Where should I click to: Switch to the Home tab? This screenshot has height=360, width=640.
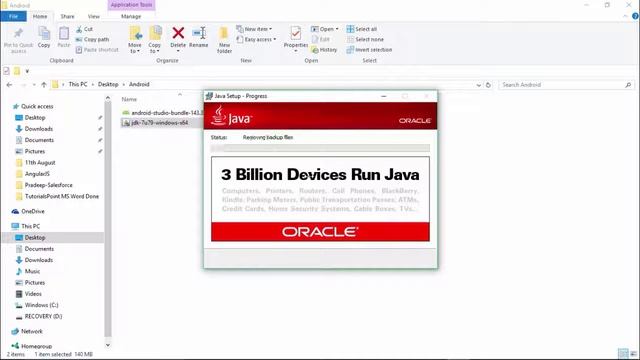[40, 16]
